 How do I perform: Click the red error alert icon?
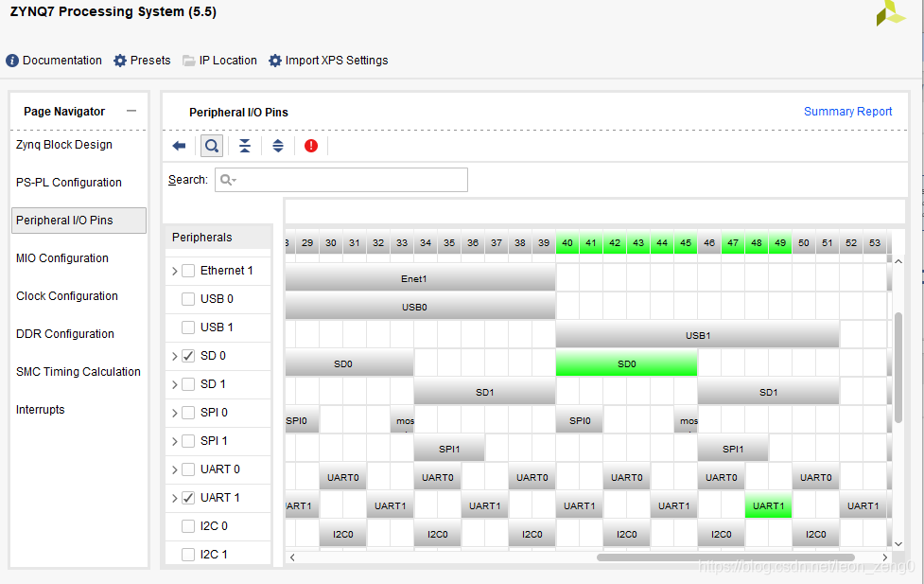pyautogui.click(x=311, y=146)
